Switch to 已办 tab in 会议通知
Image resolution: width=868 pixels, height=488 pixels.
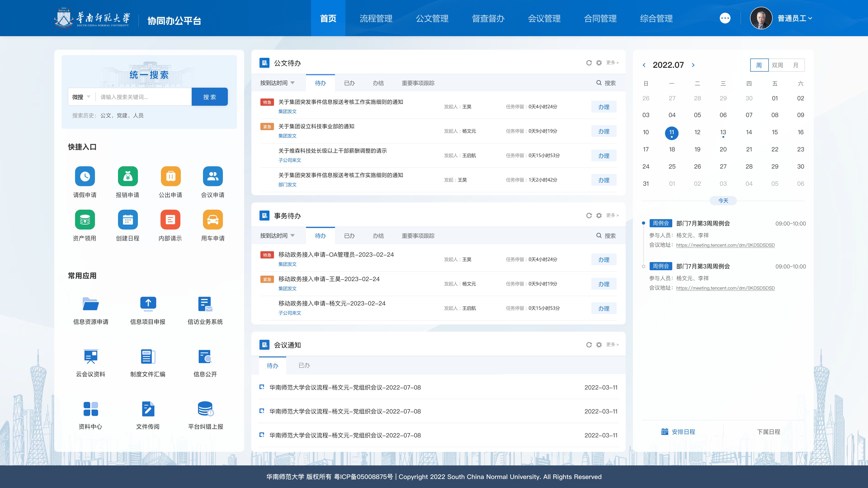[304, 365]
